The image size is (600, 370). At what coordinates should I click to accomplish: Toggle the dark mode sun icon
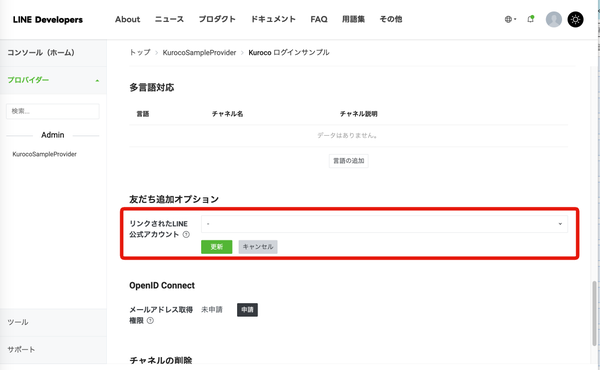(x=575, y=19)
